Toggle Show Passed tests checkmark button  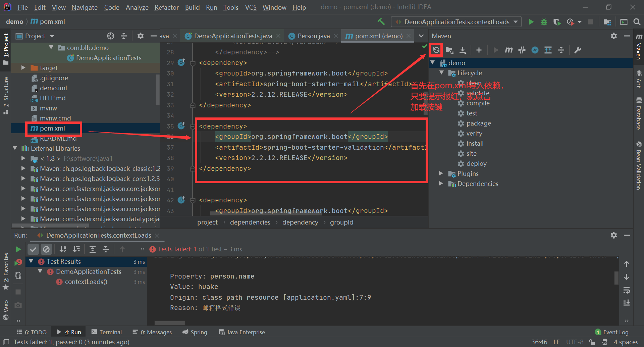click(x=33, y=249)
